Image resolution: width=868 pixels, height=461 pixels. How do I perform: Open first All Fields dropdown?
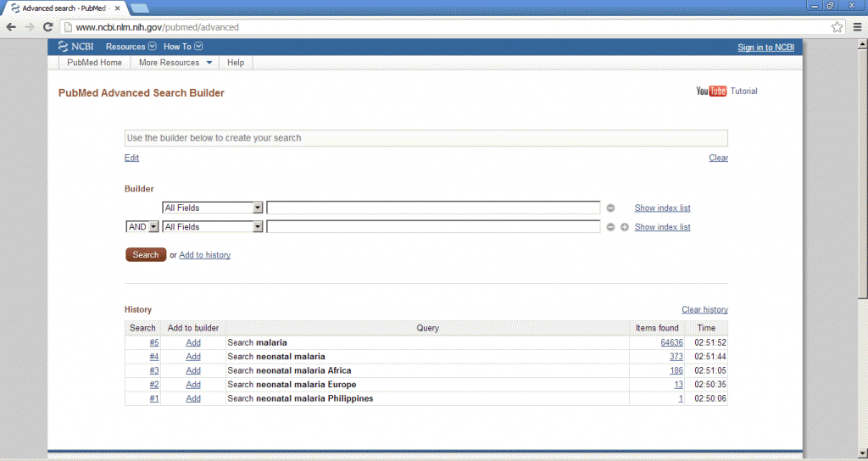(213, 208)
